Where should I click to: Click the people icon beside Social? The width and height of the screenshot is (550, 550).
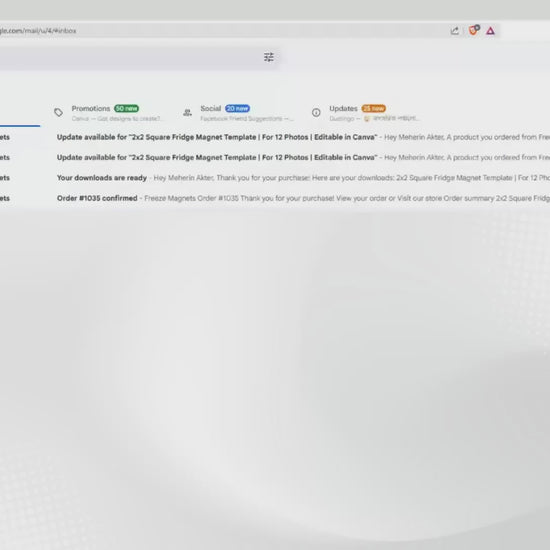[187, 113]
